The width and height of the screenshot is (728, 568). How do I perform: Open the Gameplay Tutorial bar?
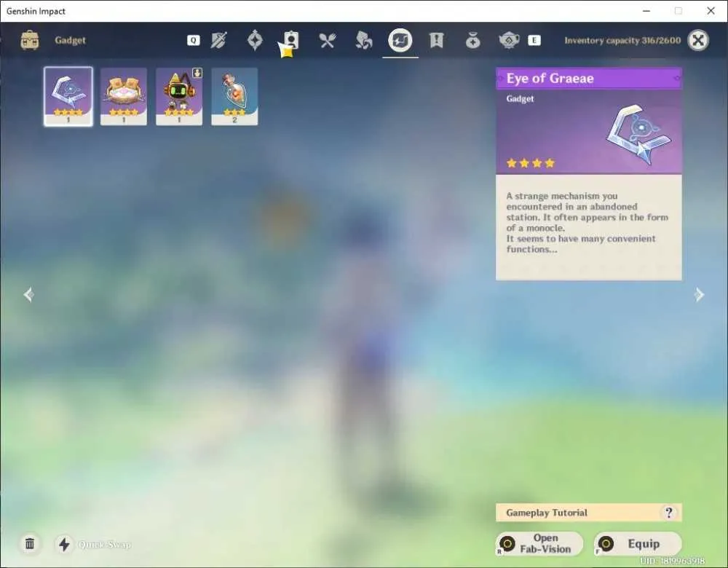pos(589,512)
